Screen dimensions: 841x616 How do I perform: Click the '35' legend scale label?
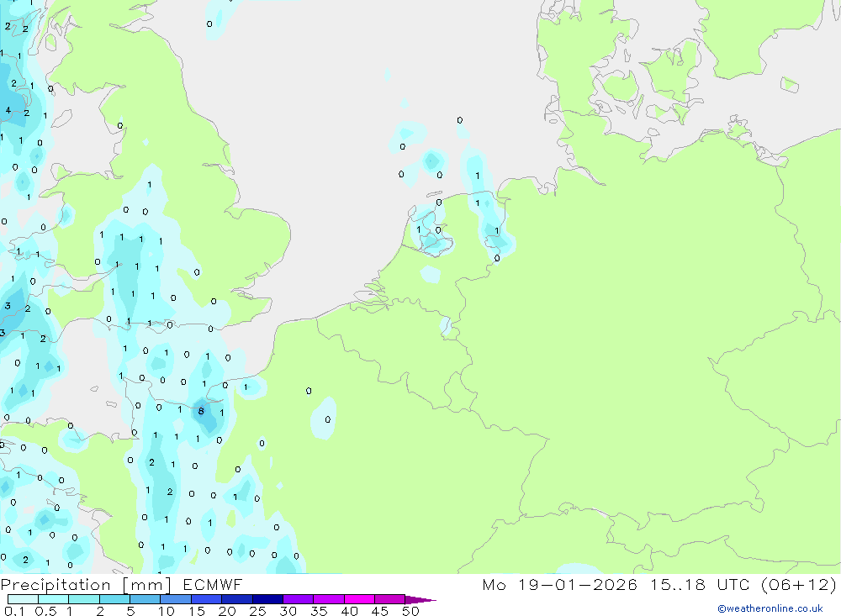click(x=319, y=611)
